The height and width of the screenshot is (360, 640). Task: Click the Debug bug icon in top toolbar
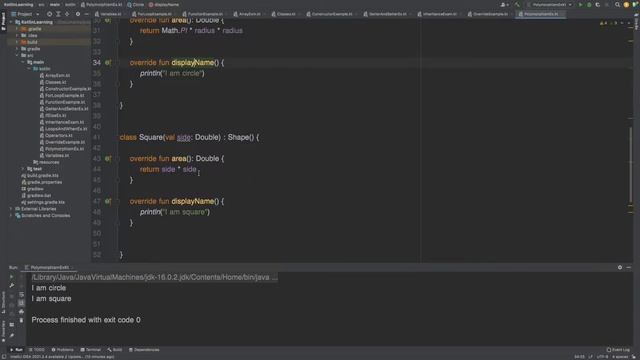coord(589,5)
